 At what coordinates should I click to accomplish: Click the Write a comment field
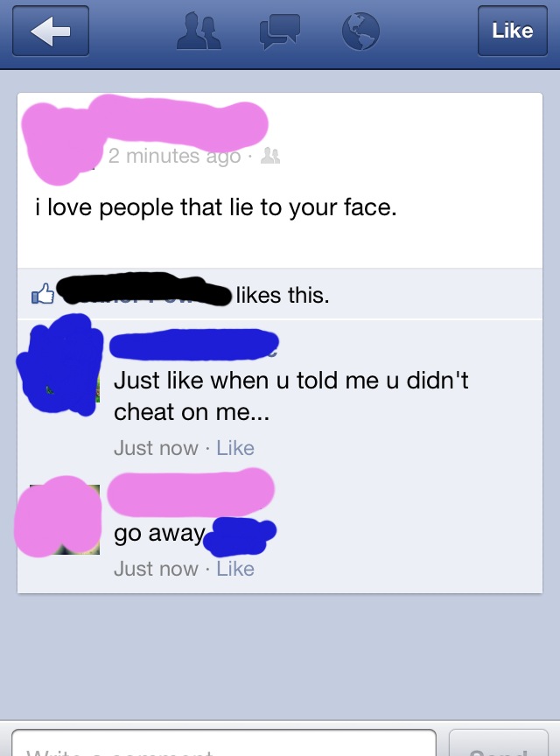click(224, 743)
